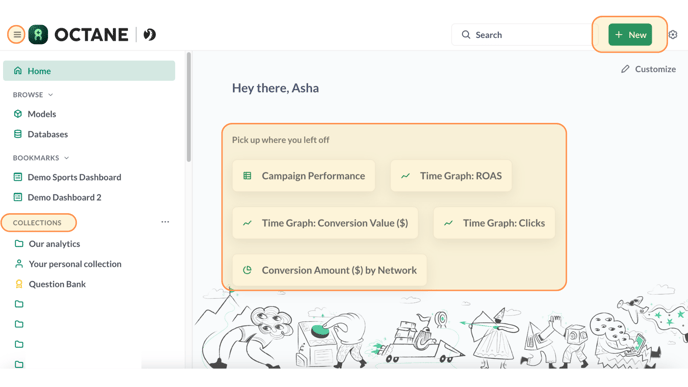This screenshot has height=387, width=688.
Task: Collapse the Bookmarks section chevron
Action: click(x=67, y=158)
